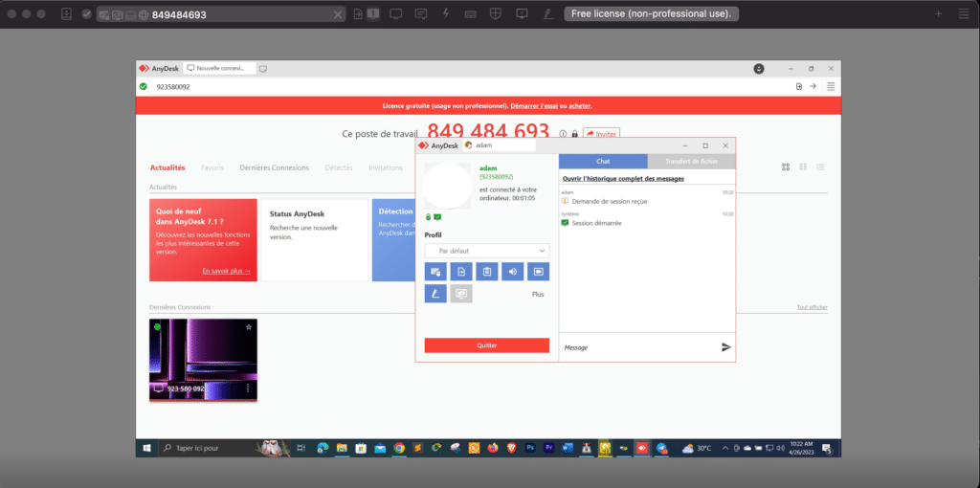Toggle the audio permission speaker button
Image resolution: width=980 pixels, height=488 pixels.
tap(513, 272)
